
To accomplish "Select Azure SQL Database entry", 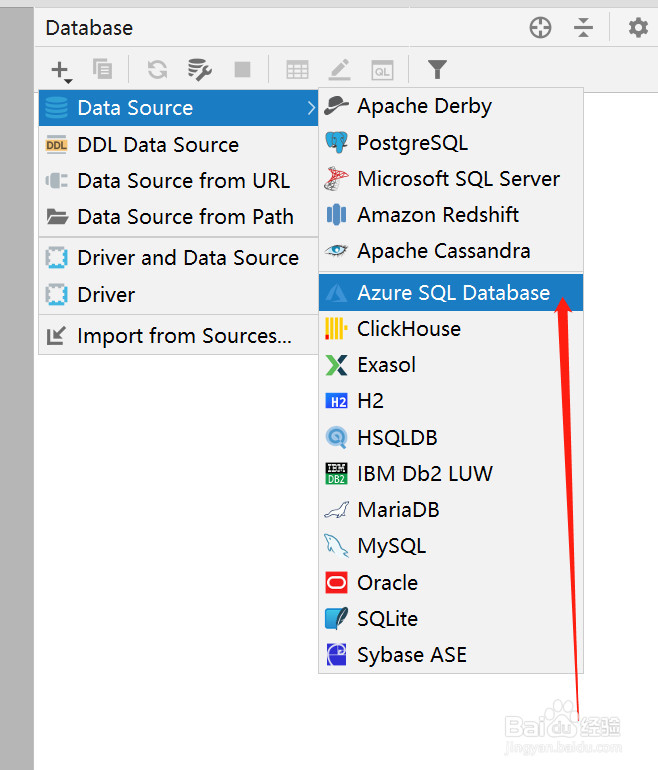I will tap(451, 293).
